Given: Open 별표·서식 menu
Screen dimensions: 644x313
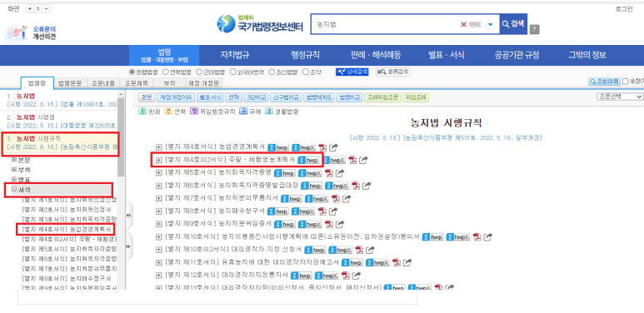Looking at the screenshot, I should [446, 56].
